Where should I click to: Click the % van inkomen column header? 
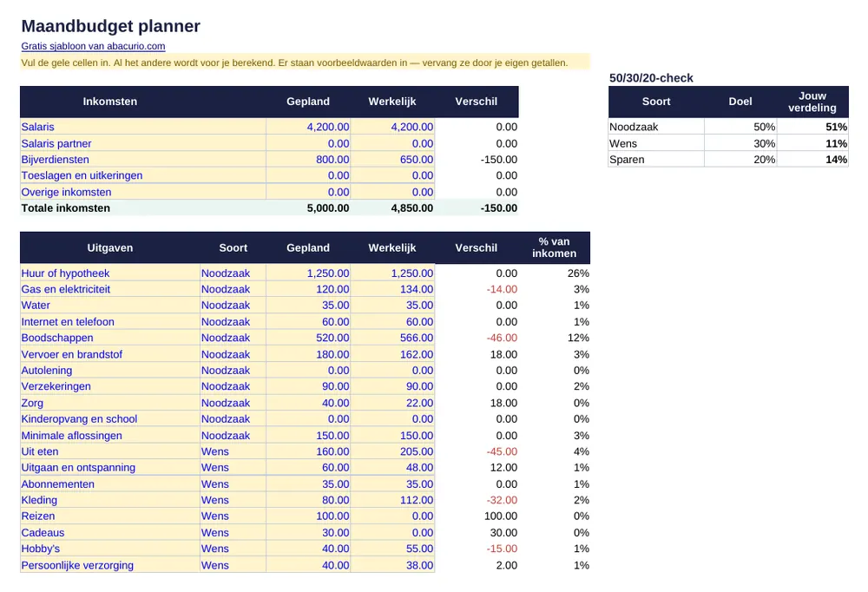554,247
